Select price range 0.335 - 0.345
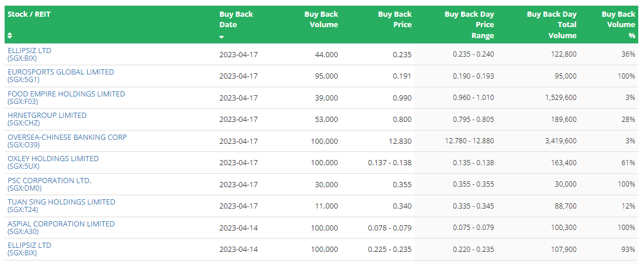This screenshot has width=644, height=264. 474,206
